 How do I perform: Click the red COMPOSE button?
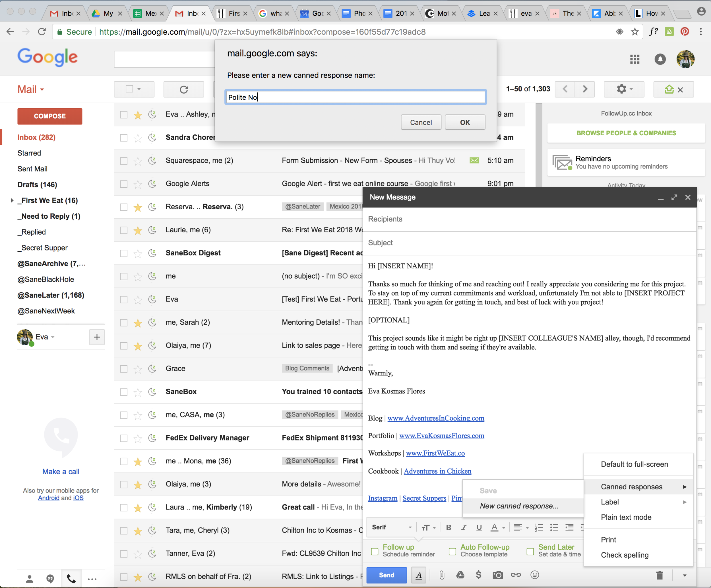[50, 116]
